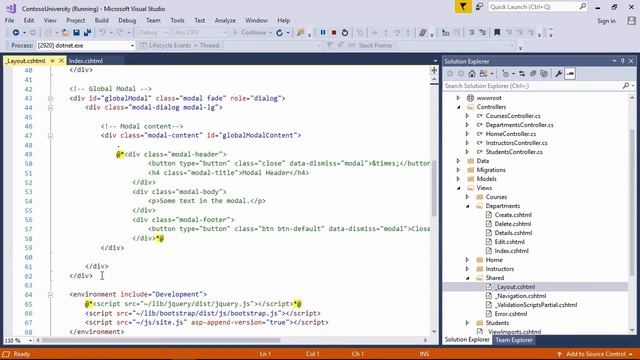640x360 pixels.
Task: Open the Tools menu
Action: [x=177, y=20]
